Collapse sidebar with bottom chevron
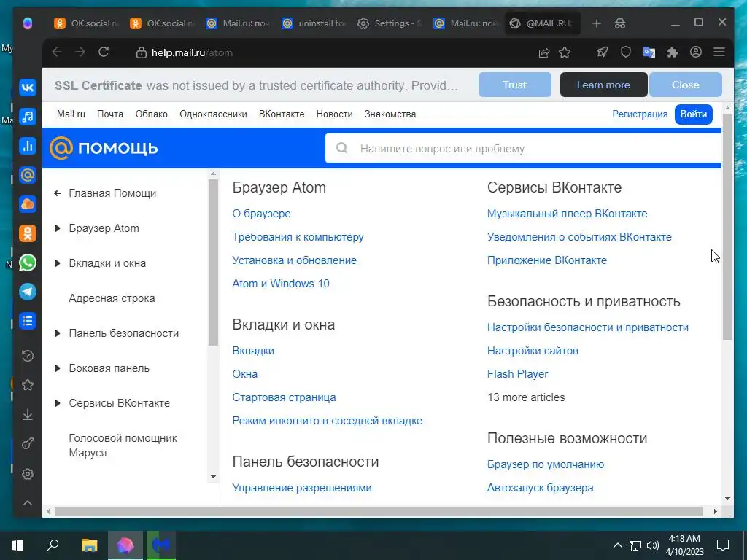 [x=28, y=503]
